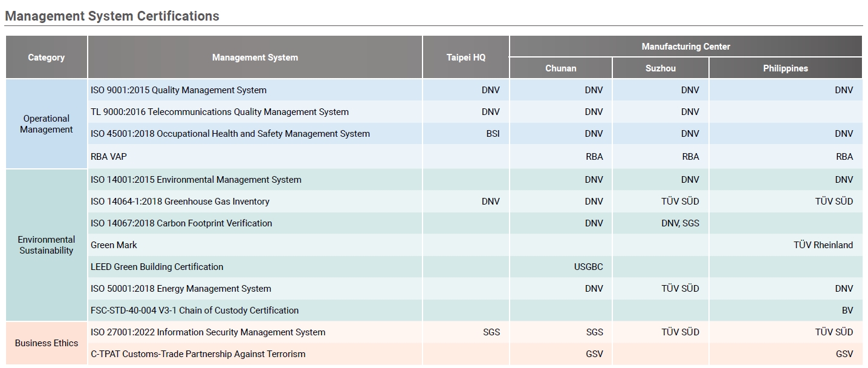Select the TÜV Rheinland cell for Green Mark
This screenshot has width=868, height=368.
click(823, 245)
